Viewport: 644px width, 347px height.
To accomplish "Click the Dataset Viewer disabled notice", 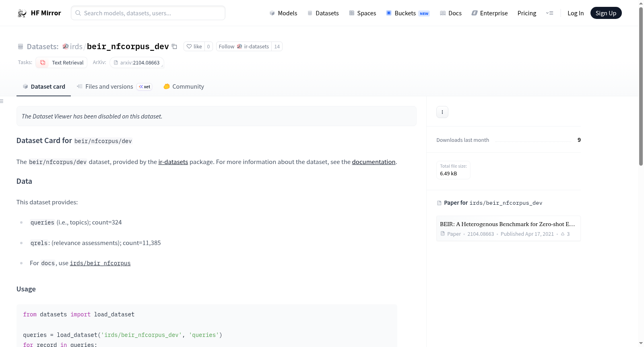I will (x=217, y=116).
